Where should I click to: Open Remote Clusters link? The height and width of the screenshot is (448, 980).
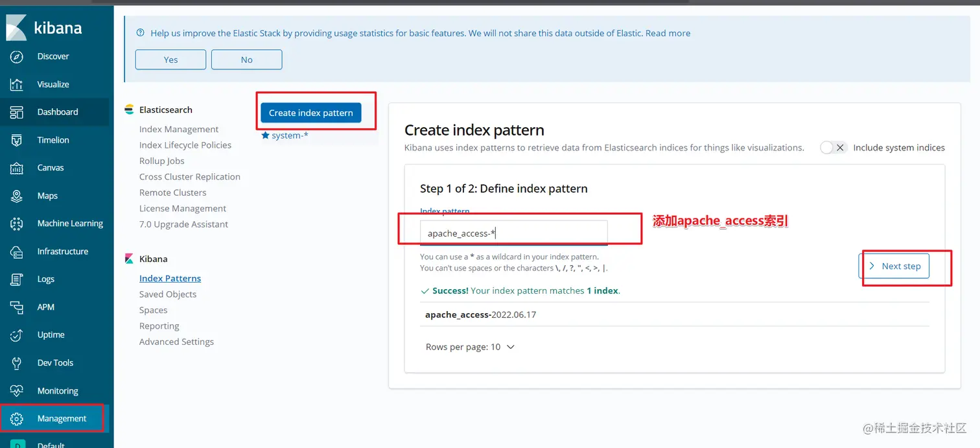(x=173, y=193)
